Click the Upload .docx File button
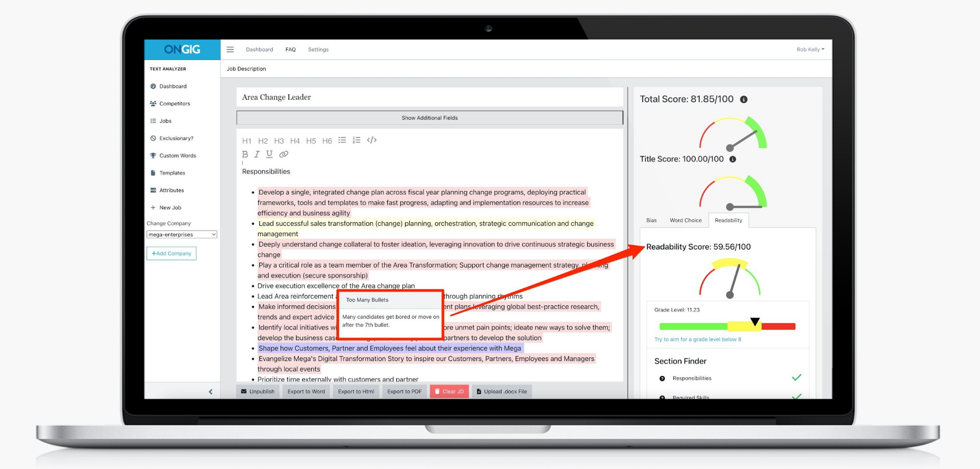Viewport: 980px width, 469px height. pos(503,391)
